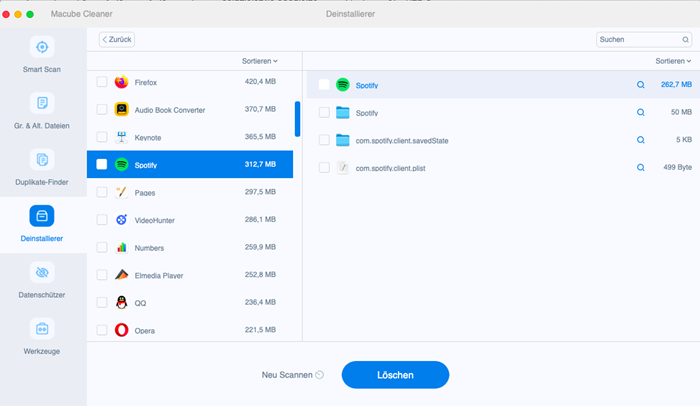Viewport: 700px width, 406px height.
Task: Click the Elmedia Player name text
Action: pos(159,276)
